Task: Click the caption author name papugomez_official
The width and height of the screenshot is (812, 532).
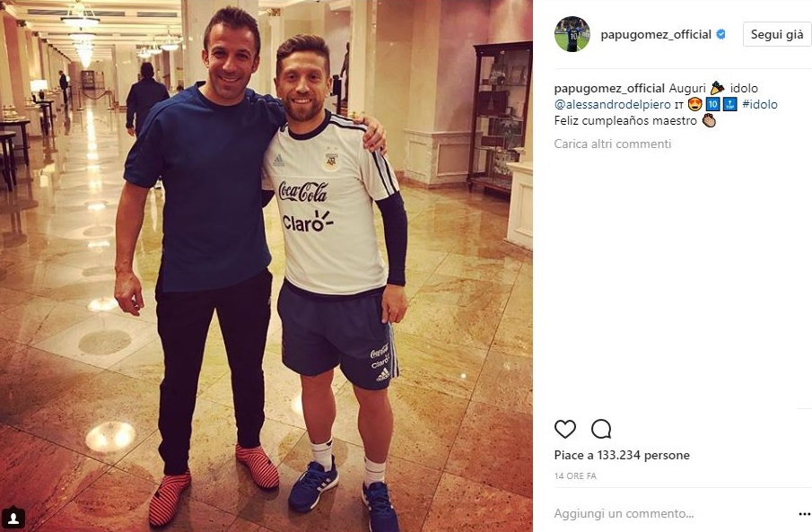Action: tap(609, 88)
